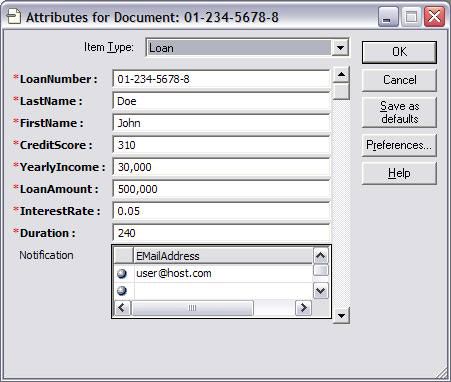Viewport: 451px width, 382px height.
Task: Click the OK button
Action: (x=399, y=52)
